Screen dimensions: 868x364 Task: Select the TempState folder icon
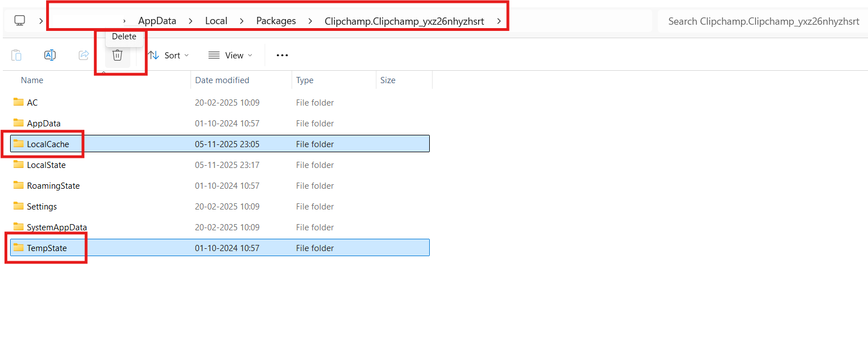[19, 248]
